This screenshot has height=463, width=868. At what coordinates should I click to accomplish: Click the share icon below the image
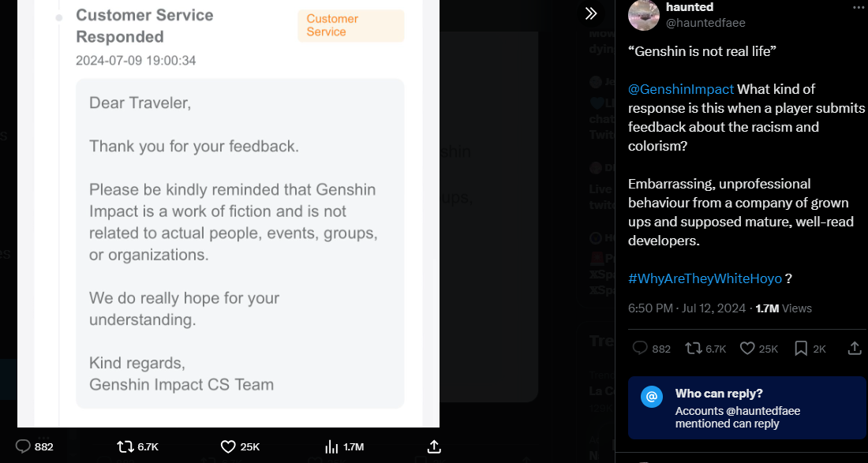(x=433, y=446)
